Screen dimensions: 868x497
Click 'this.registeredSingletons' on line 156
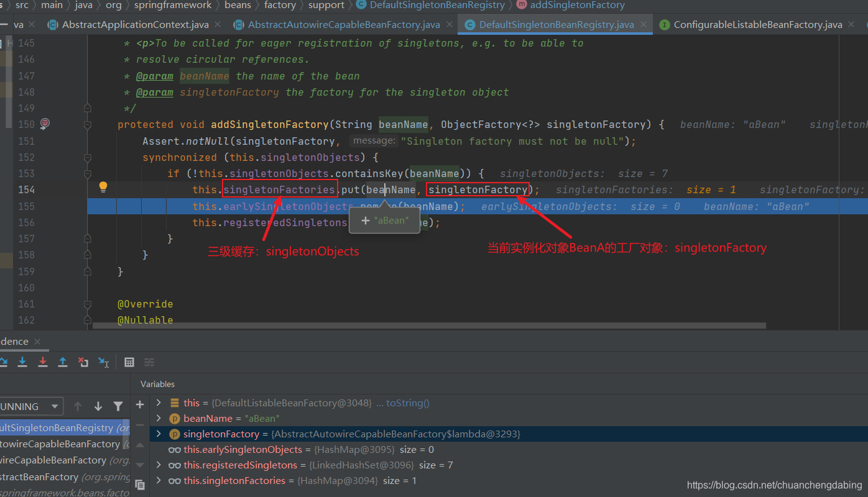[x=269, y=222]
